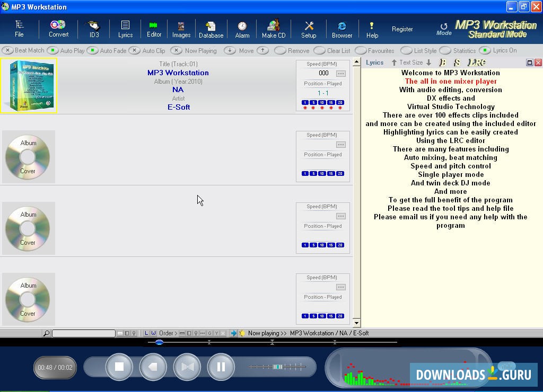The image size is (543, 392).
Task: Open the File menu
Action: click(19, 29)
